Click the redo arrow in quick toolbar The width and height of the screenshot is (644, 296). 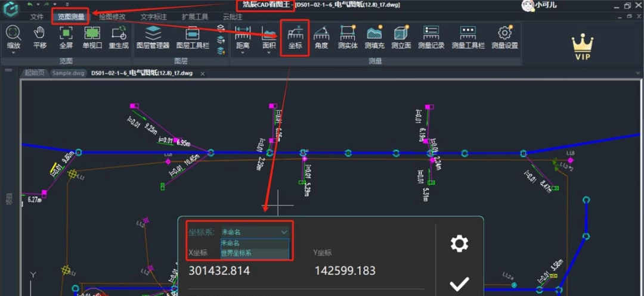(x=47, y=4)
